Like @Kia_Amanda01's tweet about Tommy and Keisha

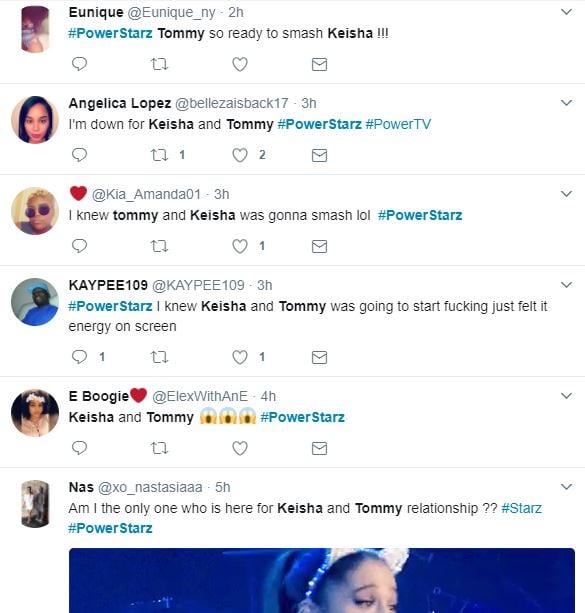(240, 246)
